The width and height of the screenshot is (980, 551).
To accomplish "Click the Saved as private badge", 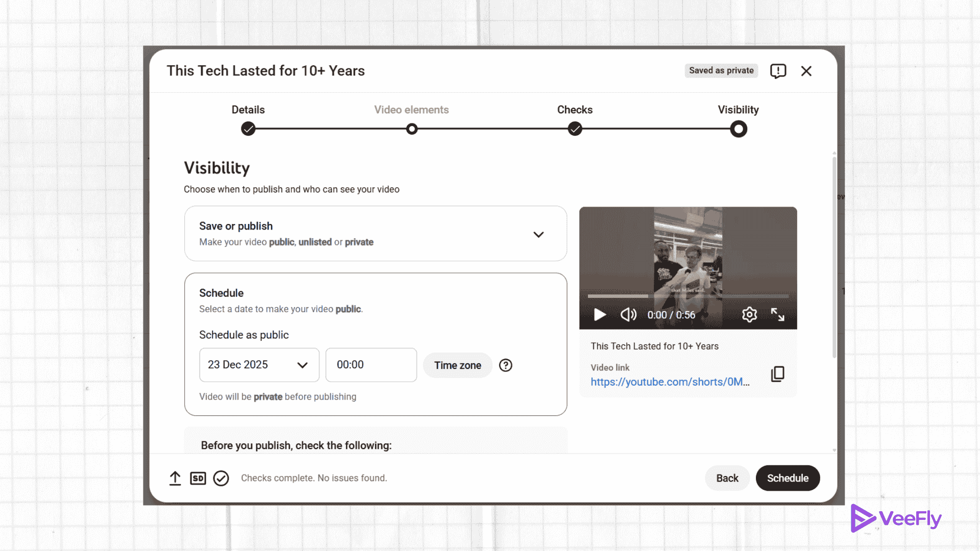I will tap(721, 70).
